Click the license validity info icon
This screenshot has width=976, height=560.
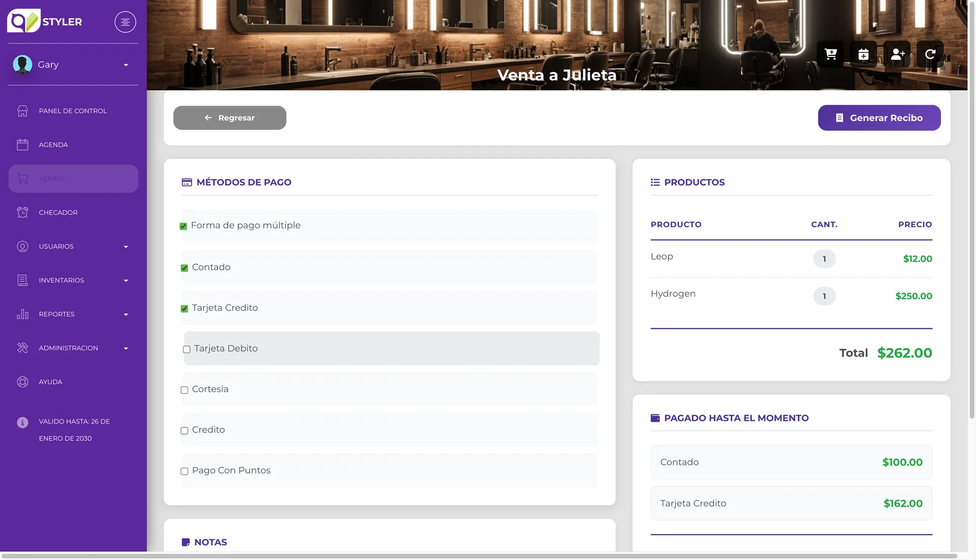click(22, 422)
